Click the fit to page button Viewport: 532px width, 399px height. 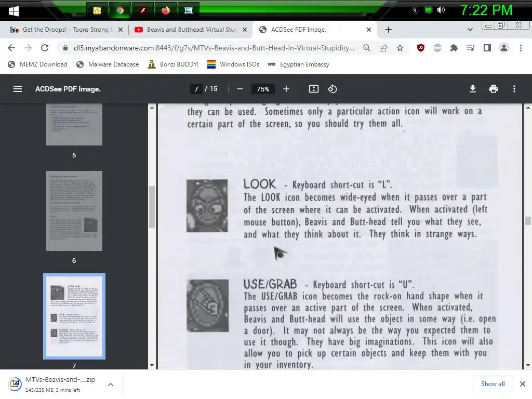(x=313, y=89)
